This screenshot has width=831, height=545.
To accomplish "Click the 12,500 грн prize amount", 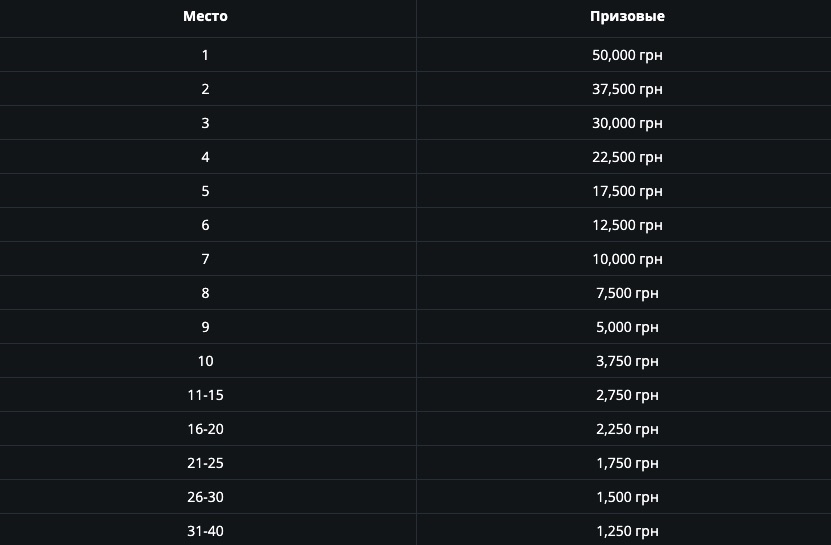I will click(627, 225).
